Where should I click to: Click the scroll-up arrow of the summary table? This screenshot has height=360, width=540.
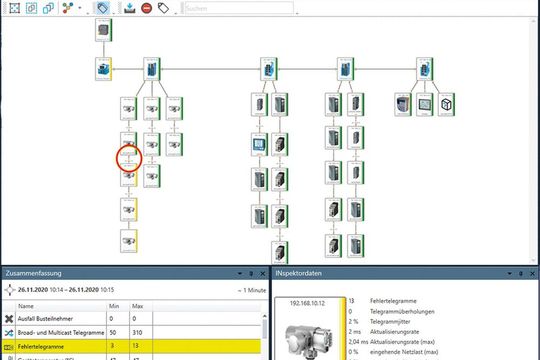coord(264,316)
